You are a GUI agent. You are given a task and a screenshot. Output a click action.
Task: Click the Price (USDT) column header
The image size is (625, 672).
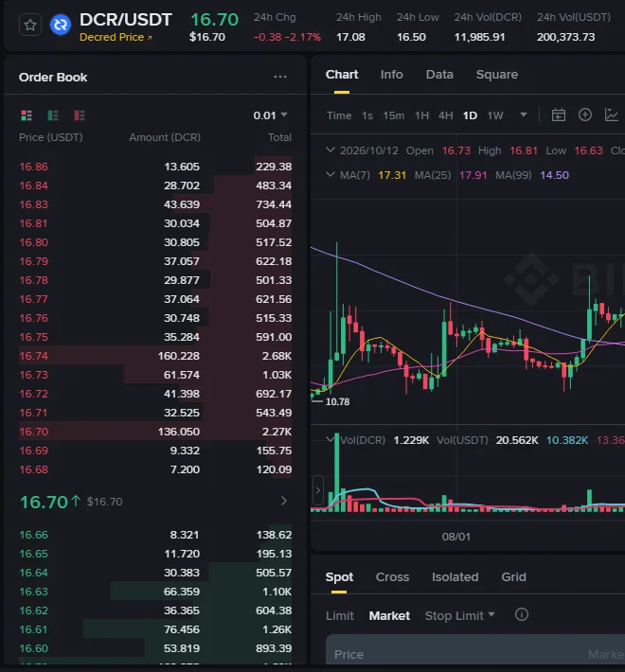pyautogui.click(x=50, y=137)
